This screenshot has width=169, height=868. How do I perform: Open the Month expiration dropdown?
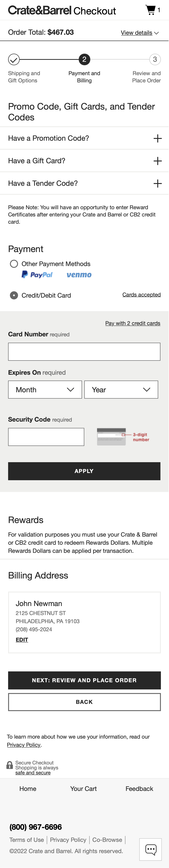pos(45,390)
